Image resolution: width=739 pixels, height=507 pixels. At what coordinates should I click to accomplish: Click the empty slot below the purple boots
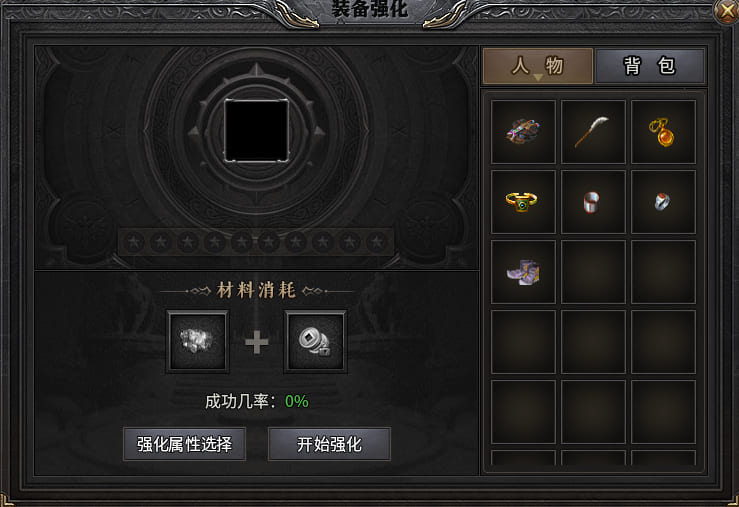523,342
